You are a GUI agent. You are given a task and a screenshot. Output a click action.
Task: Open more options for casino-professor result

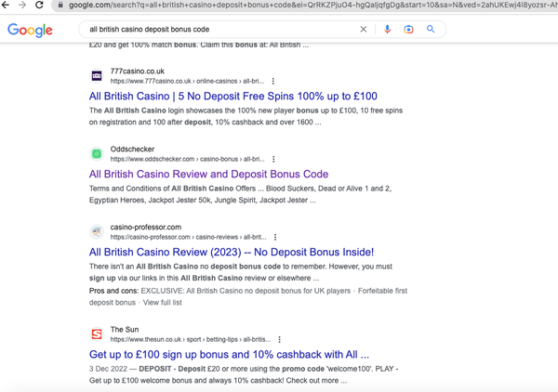(x=275, y=238)
